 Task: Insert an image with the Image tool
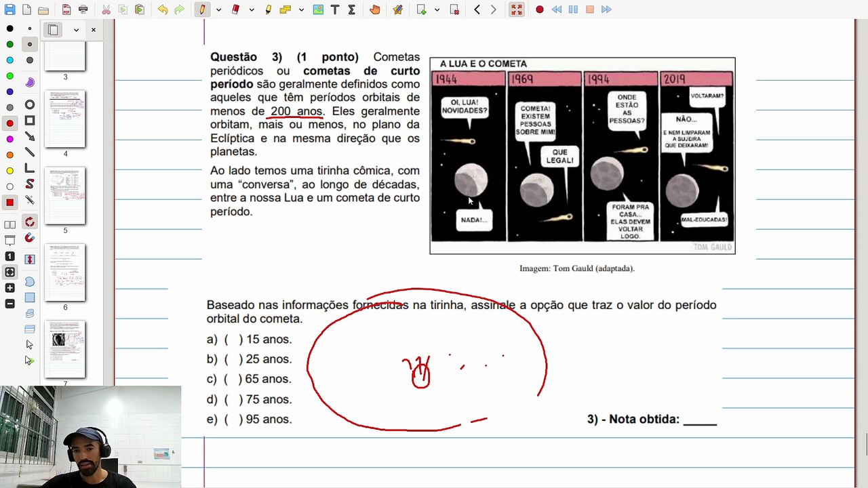(x=318, y=9)
